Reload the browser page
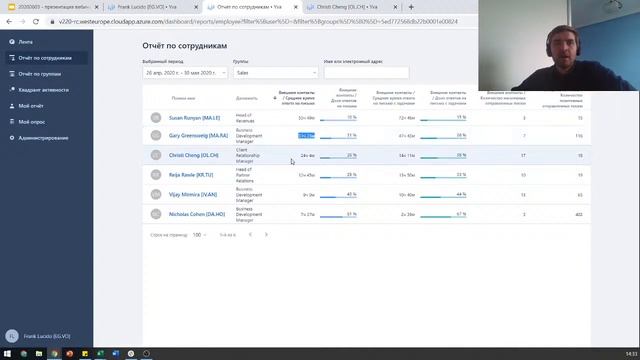Viewport: 640px width, 360px height. [x=36, y=22]
